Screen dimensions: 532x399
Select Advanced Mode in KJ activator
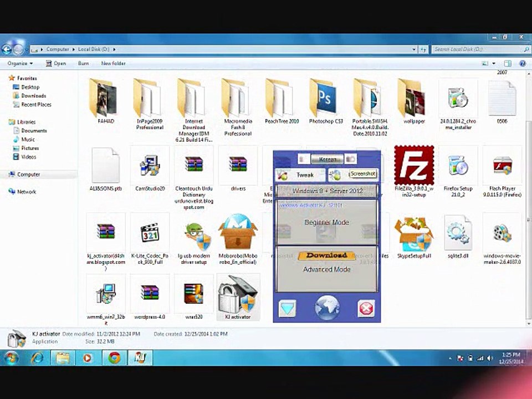pos(327,269)
